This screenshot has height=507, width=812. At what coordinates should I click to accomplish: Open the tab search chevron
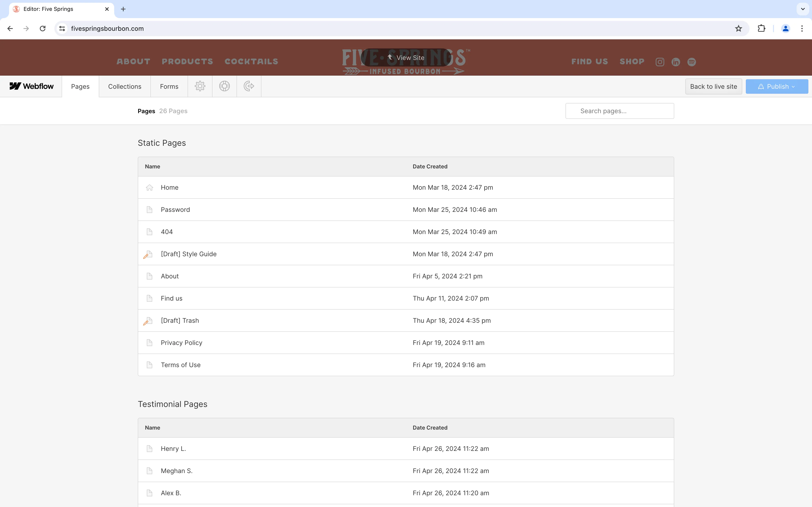coord(802,9)
